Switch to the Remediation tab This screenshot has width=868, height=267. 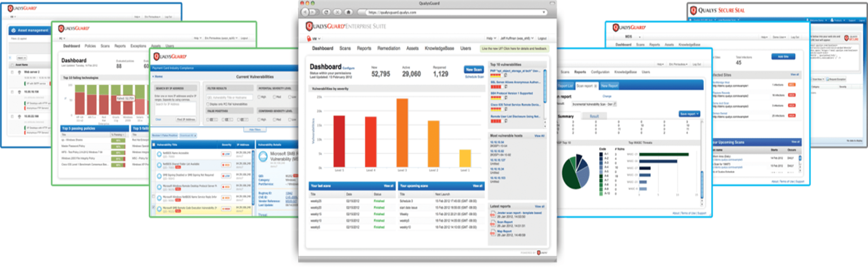389,48
